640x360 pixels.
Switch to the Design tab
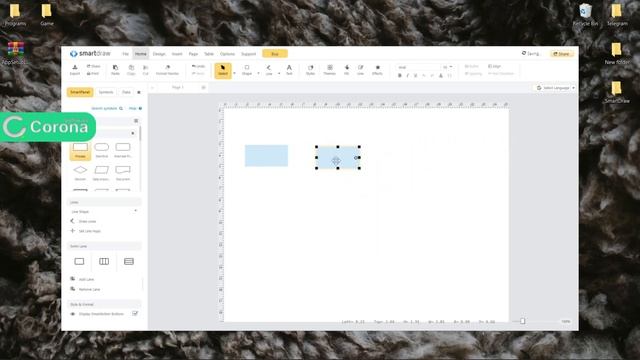point(159,54)
